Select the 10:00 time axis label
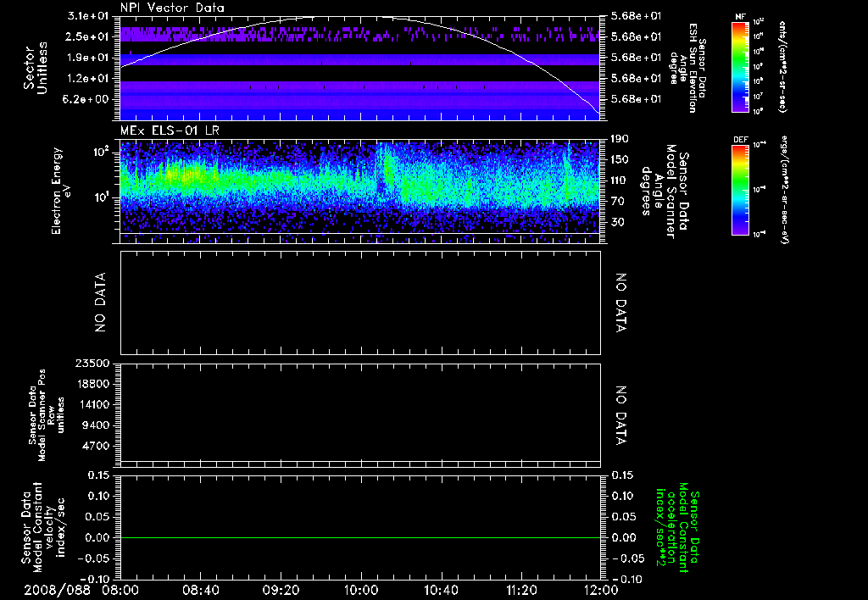868x600 pixels. [x=362, y=589]
